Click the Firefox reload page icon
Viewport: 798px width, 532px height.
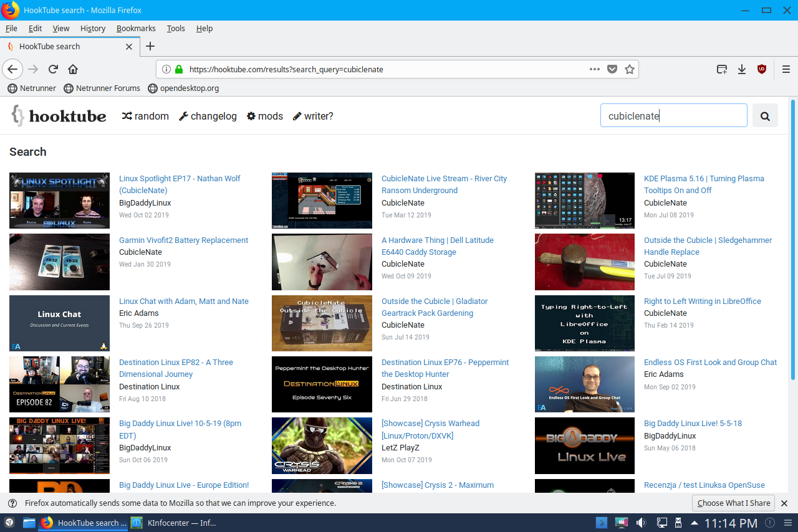click(x=53, y=69)
